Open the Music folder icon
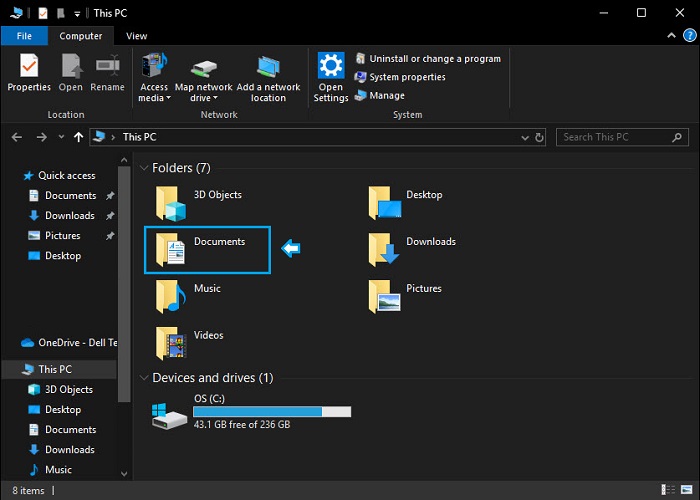This screenshot has height=500, width=700. (x=172, y=296)
